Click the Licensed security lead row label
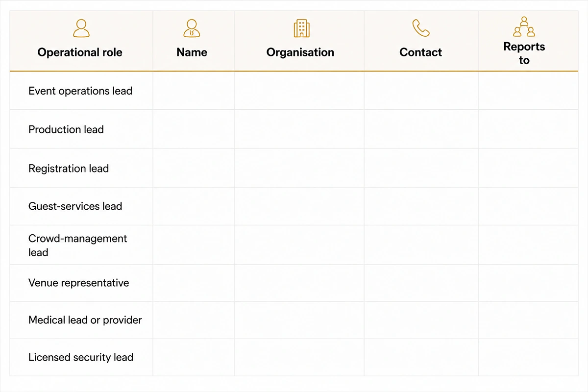Viewport: 588px width, 392px height. (81, 358)
